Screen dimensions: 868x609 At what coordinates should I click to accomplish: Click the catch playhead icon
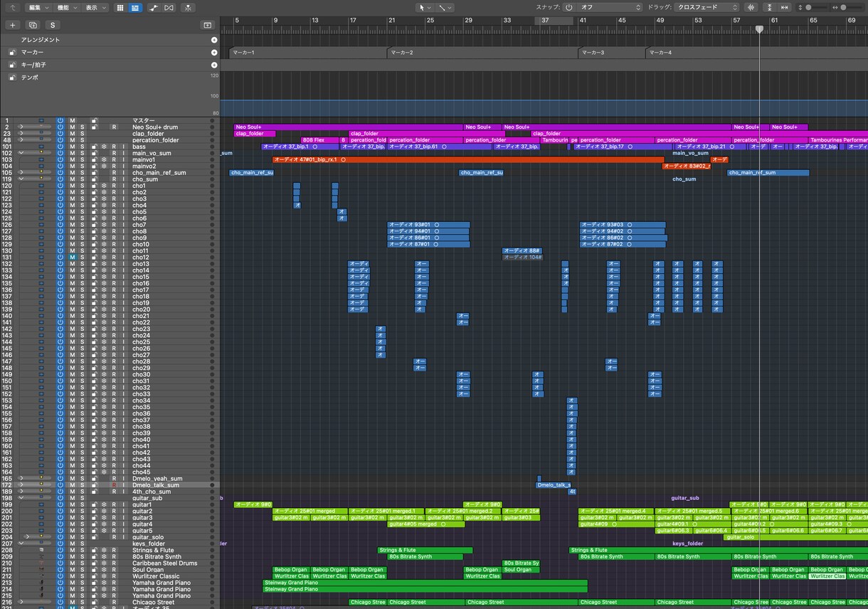[x=188, y=7]
